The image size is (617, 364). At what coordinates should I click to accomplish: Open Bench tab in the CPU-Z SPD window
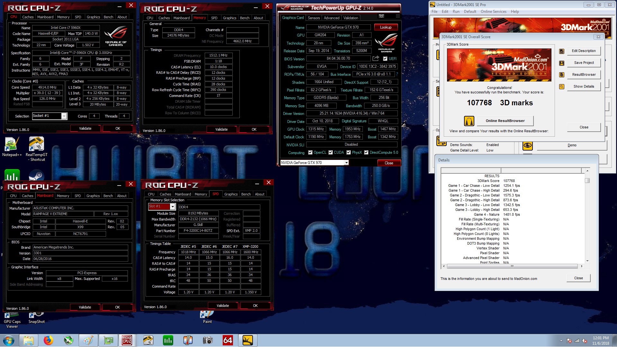(x=246, y=194)
